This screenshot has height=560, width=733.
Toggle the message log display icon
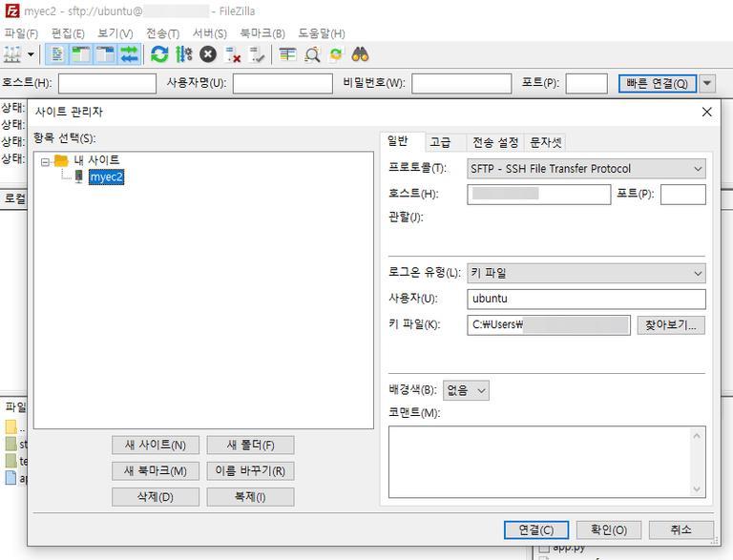pos(57,54)
